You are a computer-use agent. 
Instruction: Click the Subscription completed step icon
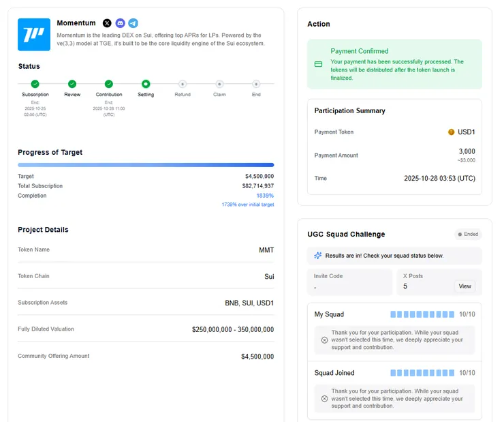(35, 84)
